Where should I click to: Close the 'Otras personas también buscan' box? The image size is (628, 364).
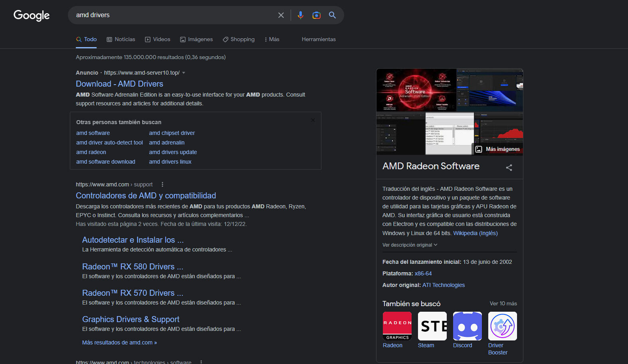(x=313, y=120)
